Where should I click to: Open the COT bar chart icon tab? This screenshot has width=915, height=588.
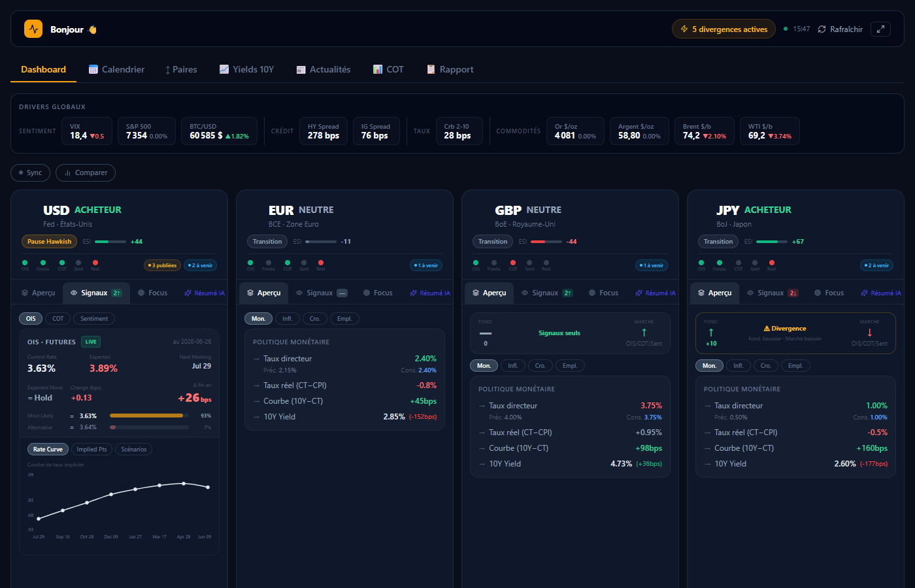pos(378,69)
